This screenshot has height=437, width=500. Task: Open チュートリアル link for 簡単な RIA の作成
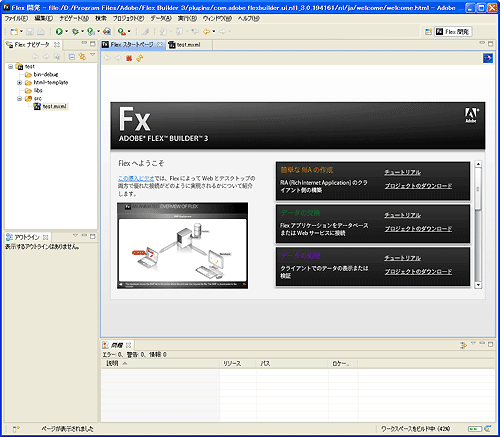point(403,172)
